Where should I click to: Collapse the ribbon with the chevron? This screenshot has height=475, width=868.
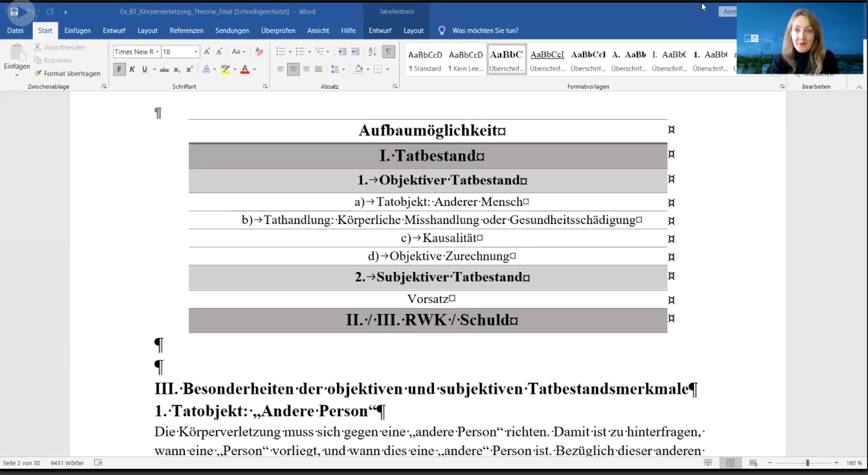coord(859,87)
